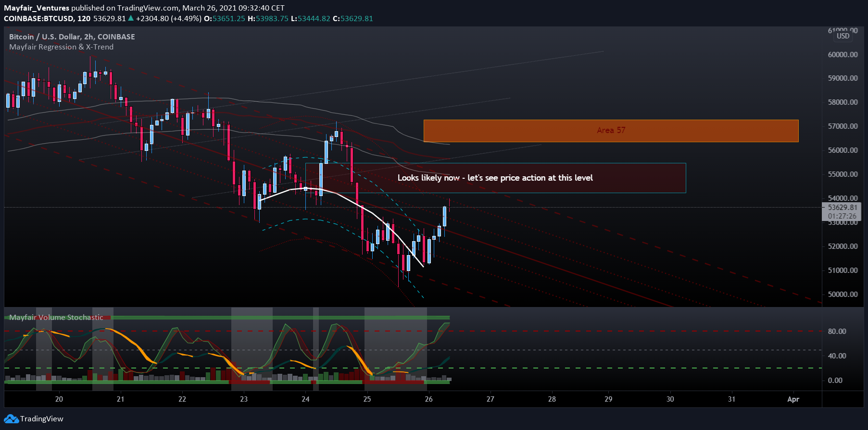Click the 80.00 stochastic axis label
The height and width of the screenshot is (430, 868).
[x=837, y=332]
